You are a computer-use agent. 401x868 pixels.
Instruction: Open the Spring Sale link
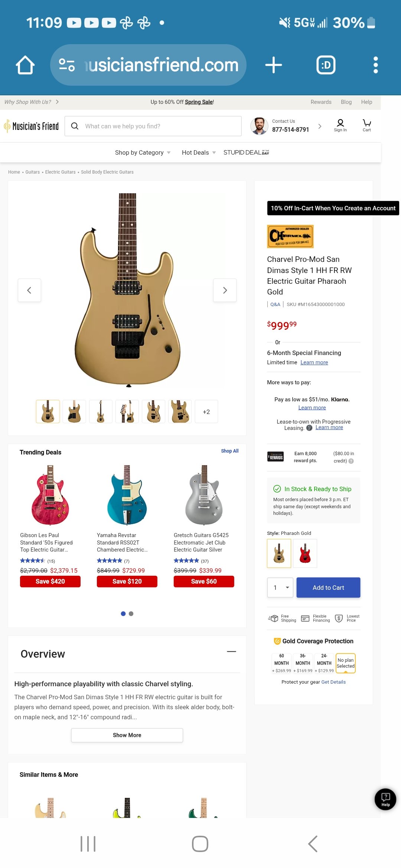(199, 102)
